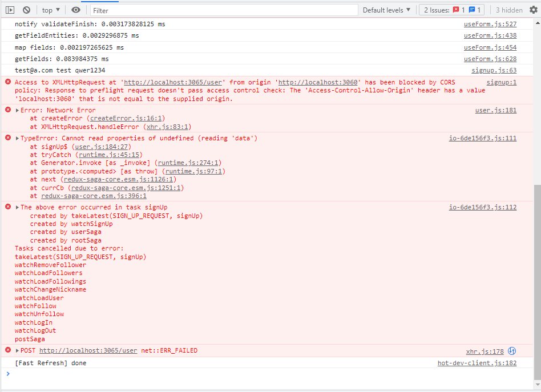Expand the POST net::ERR_FAILED entry
Image resolution: width=541 pixels, height=392 pixels.
pyautogui.click(x=17, y=350)
